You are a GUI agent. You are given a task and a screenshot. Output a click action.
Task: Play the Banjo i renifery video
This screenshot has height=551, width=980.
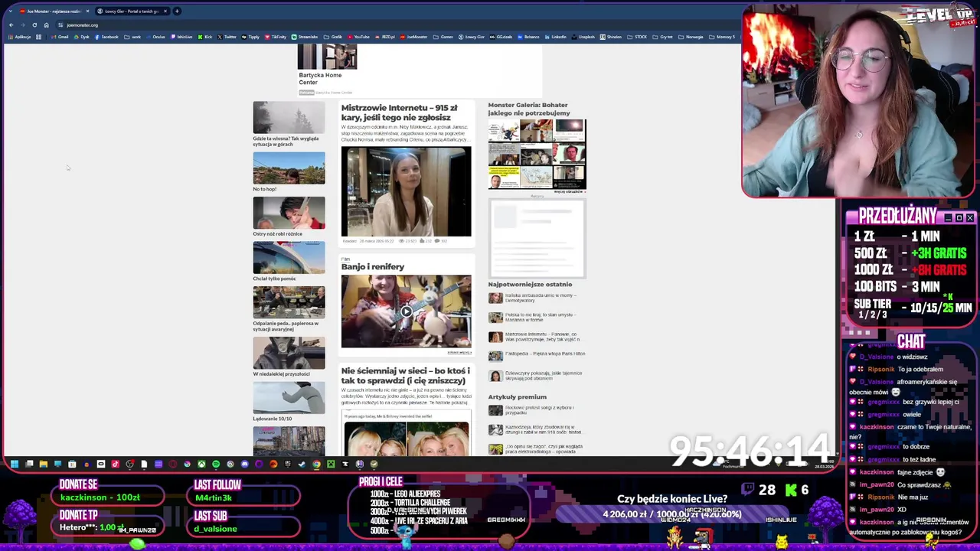tap(406, 311)
